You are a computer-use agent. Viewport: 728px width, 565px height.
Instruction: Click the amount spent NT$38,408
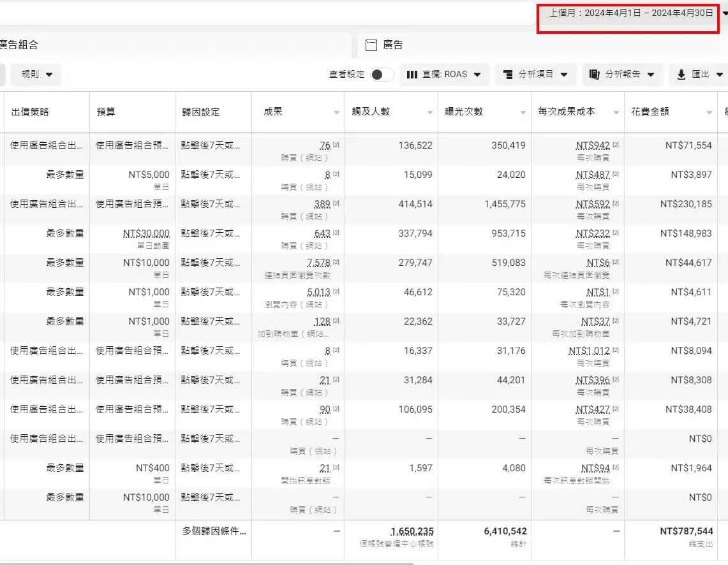pos(688,409)
